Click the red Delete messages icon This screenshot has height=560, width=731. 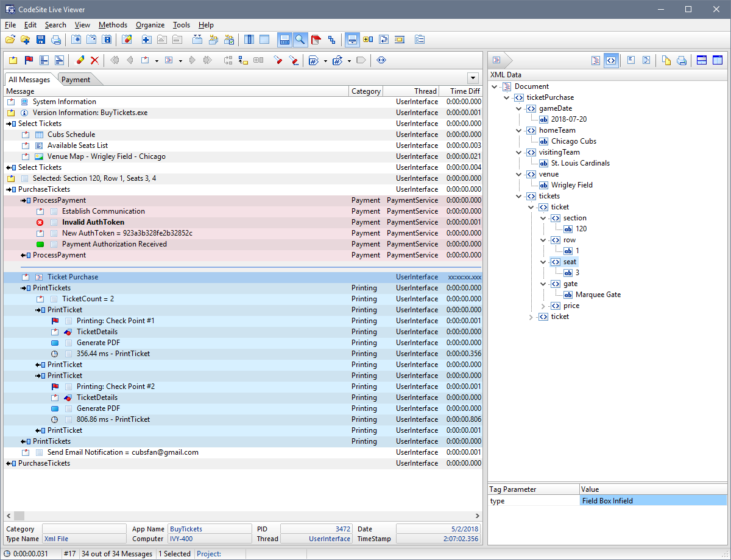95,60
